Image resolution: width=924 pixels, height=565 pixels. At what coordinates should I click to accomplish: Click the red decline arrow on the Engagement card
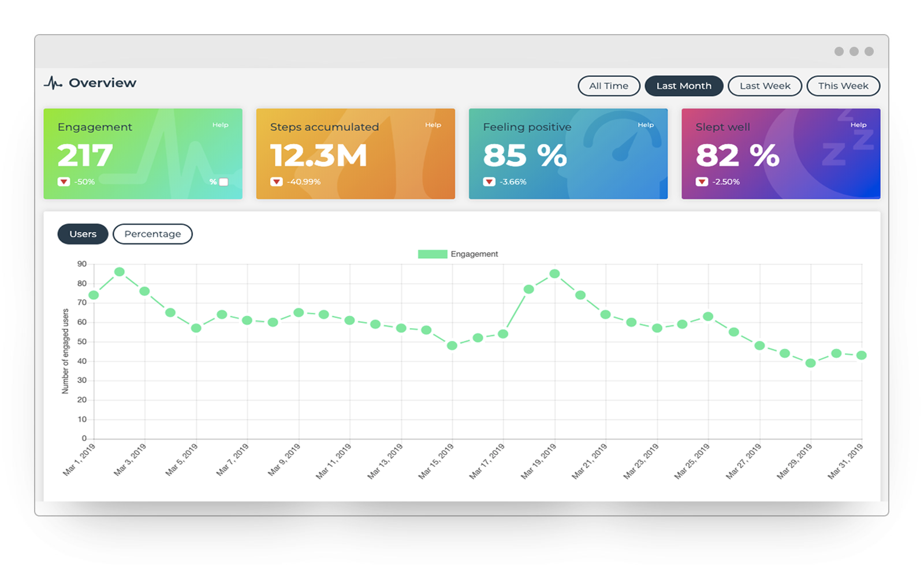point(64,181)
